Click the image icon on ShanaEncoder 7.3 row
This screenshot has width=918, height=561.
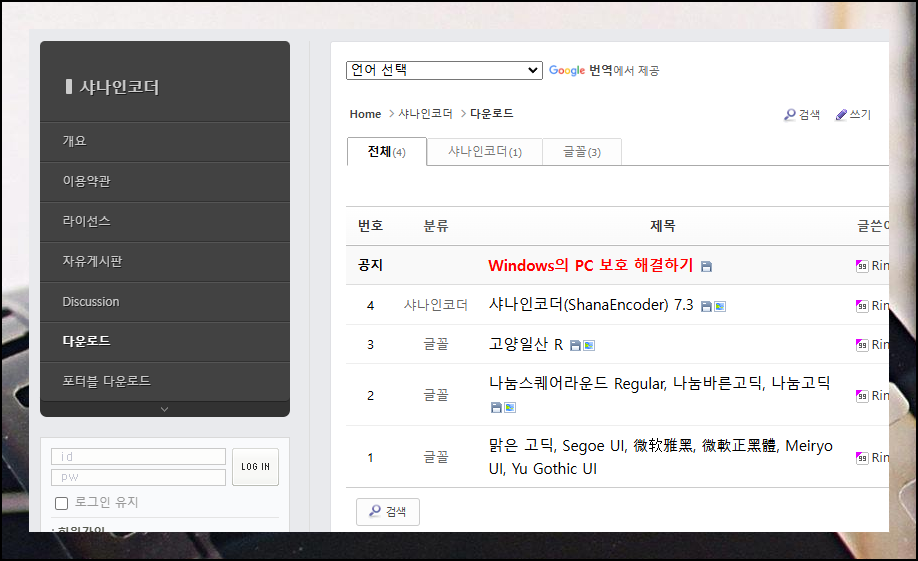pos(720,306)
